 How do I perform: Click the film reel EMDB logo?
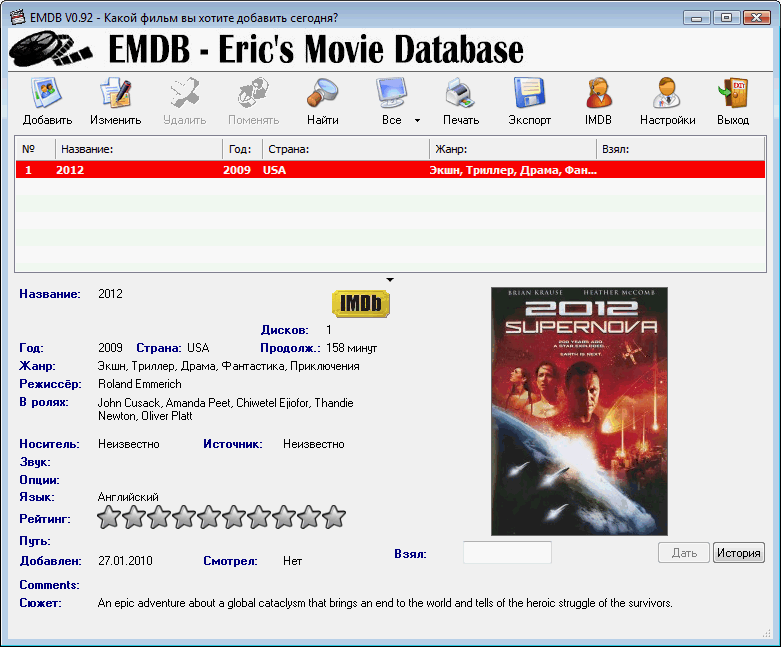point(50,49)
